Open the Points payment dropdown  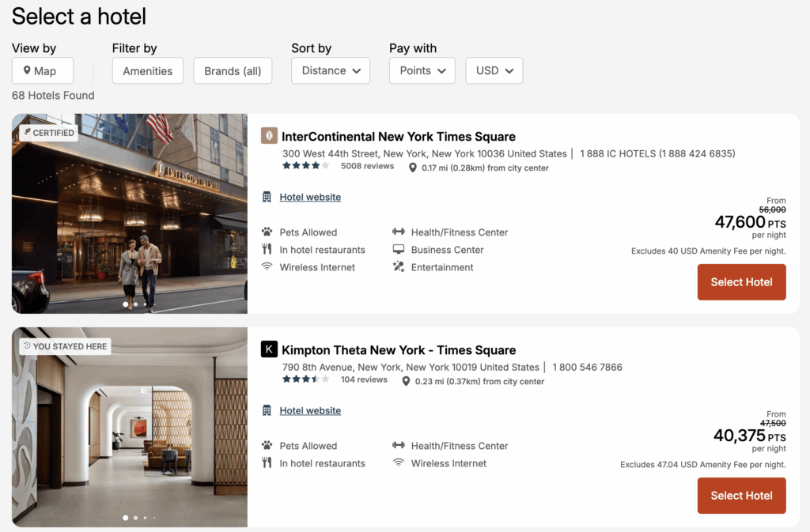coord(422,70)
